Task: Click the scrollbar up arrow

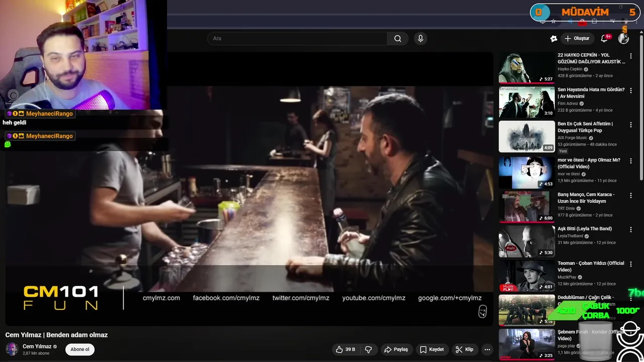Action: 641,32
